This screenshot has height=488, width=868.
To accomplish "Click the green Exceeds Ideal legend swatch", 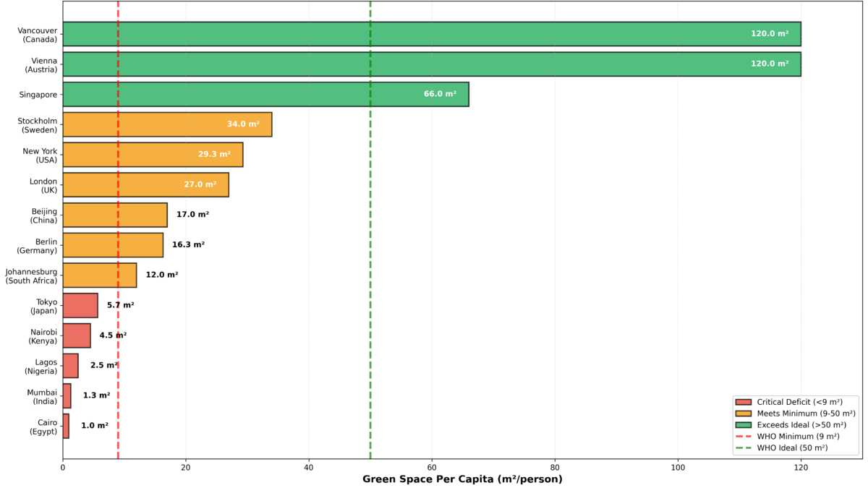I will tap(743, 425).
